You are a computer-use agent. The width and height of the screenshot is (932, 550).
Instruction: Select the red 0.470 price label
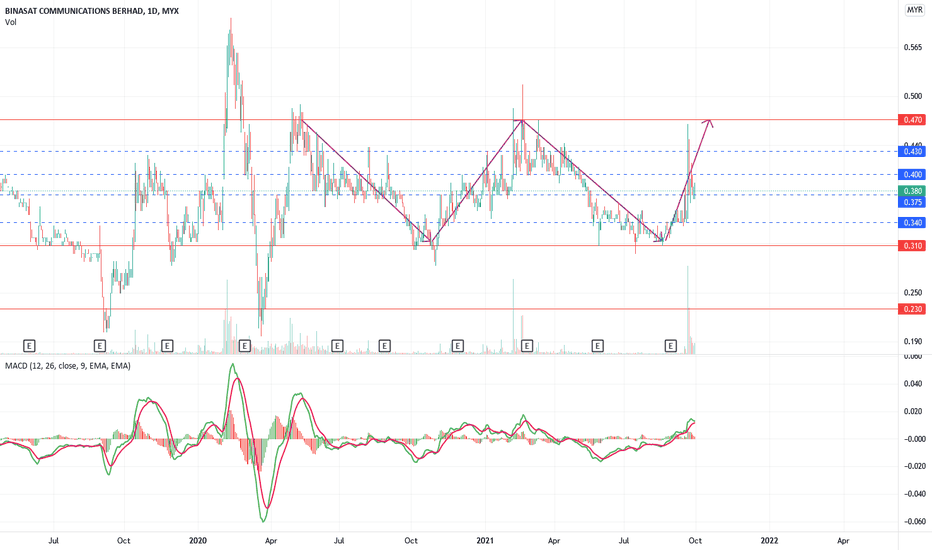click(x=913, y=120)
